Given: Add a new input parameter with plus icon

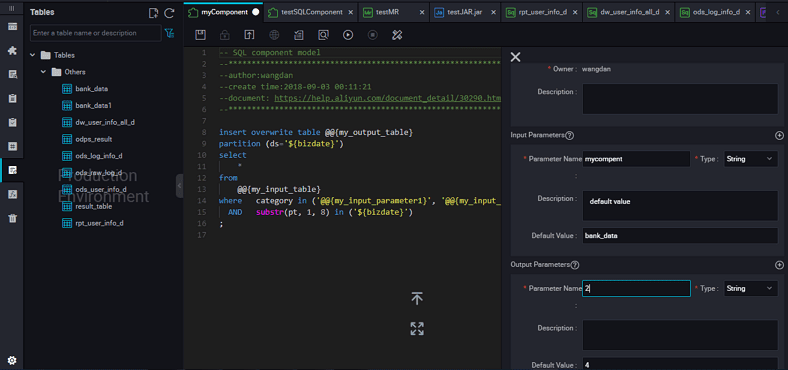Looking at the screenshot, I should pos(779,135).
